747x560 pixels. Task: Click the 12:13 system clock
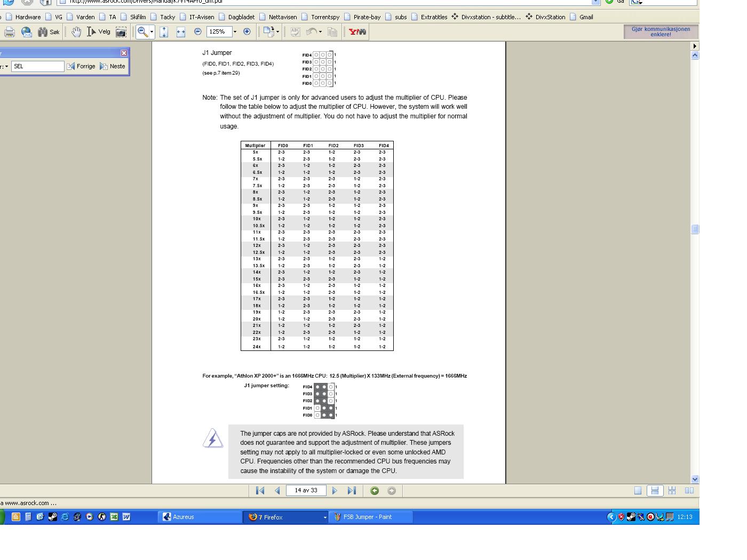pos(685,517)
